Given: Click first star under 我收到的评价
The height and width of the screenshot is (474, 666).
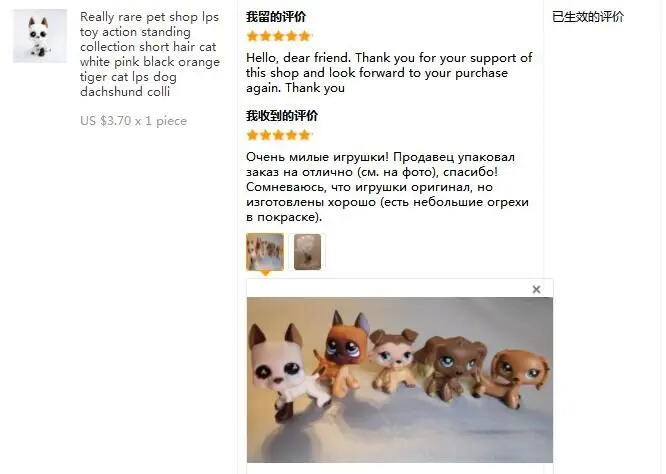Looking at the screenshot, I should pos(252,135).
